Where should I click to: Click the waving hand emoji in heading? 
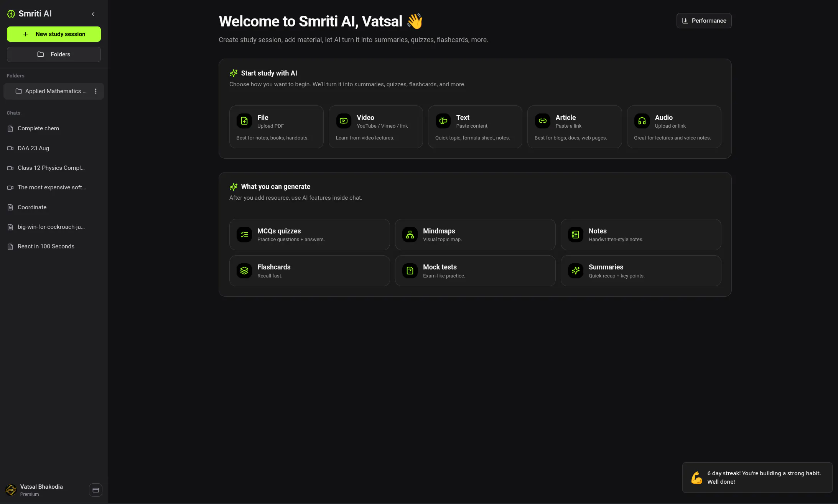[415, 21]
